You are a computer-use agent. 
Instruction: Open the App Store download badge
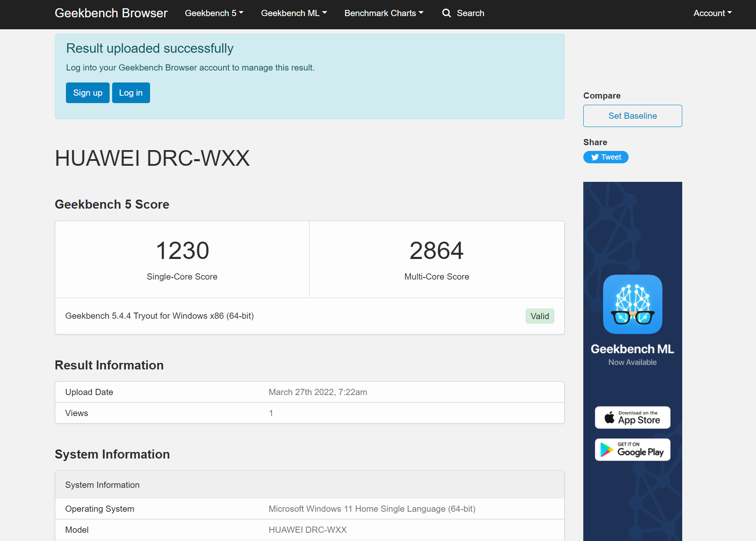click(x=632, y=417)
